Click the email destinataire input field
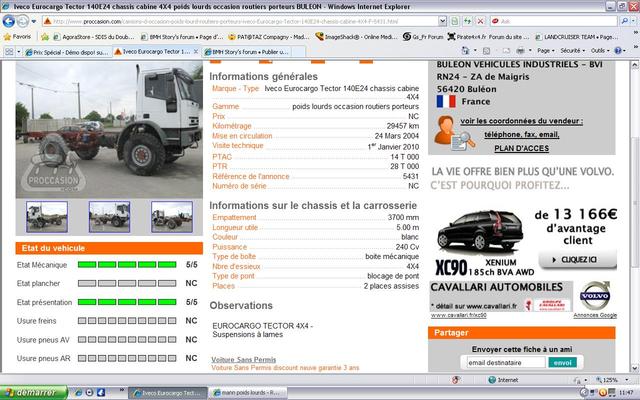 tap(504, 362)
